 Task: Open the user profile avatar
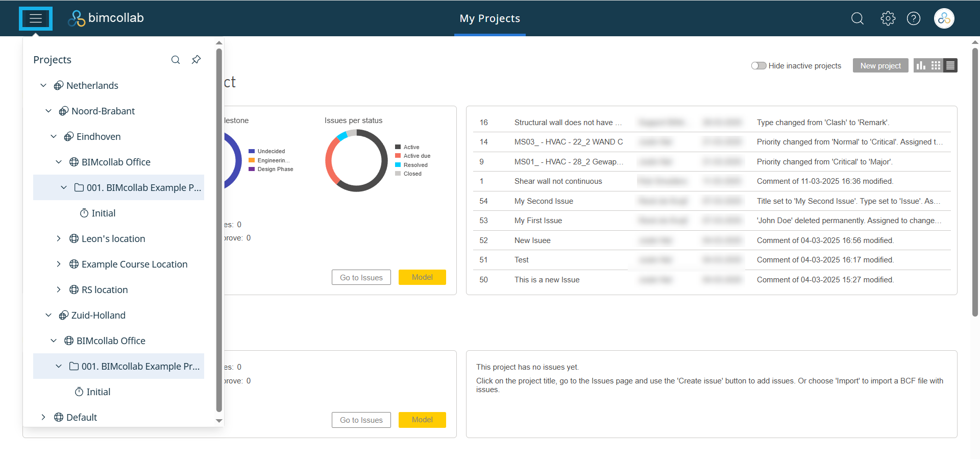click(x=944, y=19)
